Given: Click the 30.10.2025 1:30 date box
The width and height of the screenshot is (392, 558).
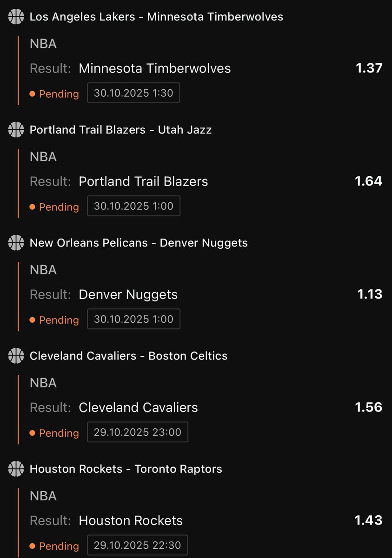Looking at the screenshot, I should point(133,93).
